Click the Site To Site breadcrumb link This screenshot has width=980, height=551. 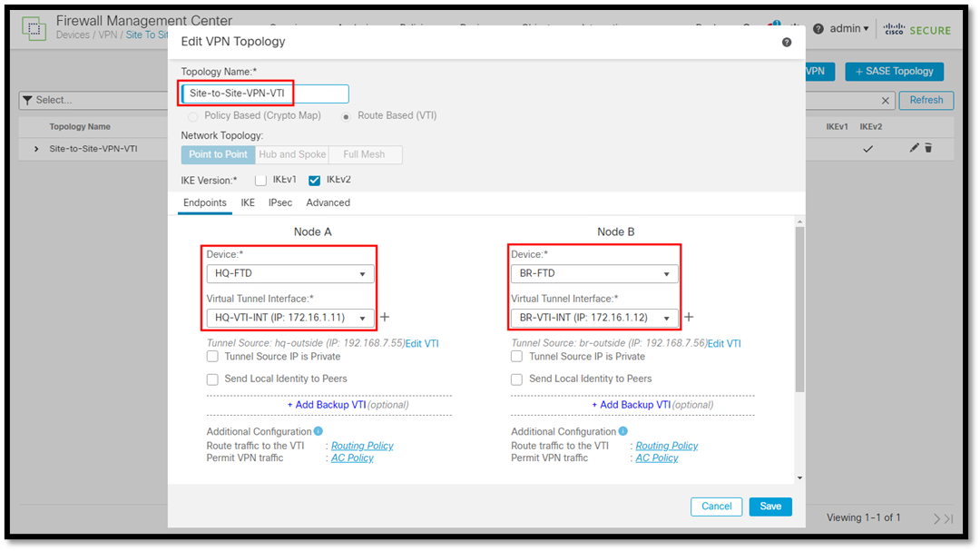[x=147, y=35]
